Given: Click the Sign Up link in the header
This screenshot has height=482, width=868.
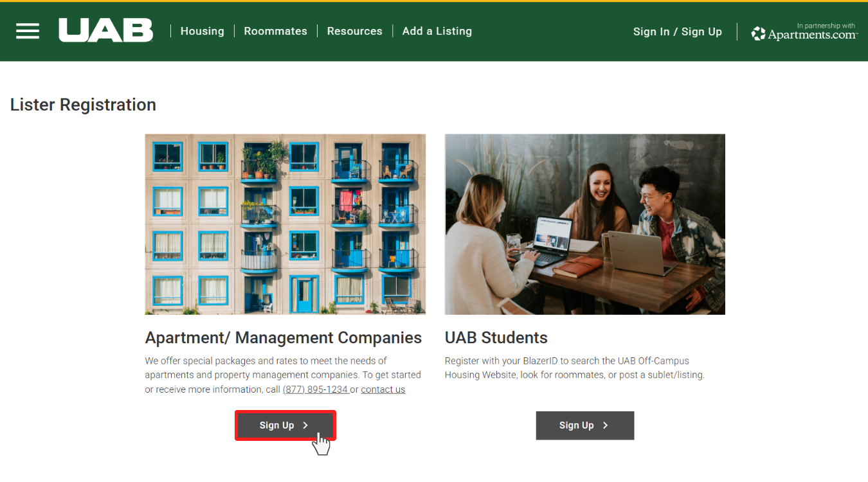Looking at the screenshot, I should tap(701, 31).
